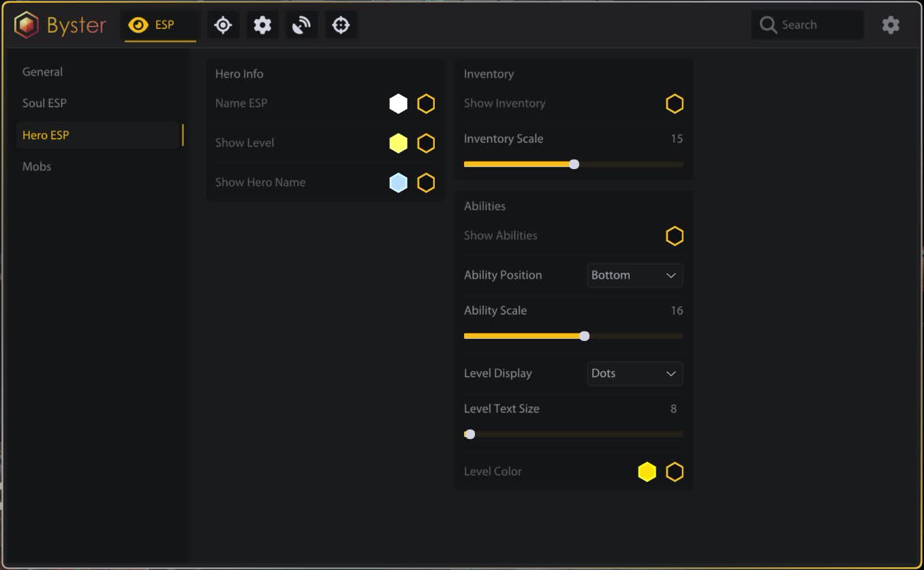Click the Inventory section heading
The width and height of the screenshot is (924, 570).
point(489,74)
